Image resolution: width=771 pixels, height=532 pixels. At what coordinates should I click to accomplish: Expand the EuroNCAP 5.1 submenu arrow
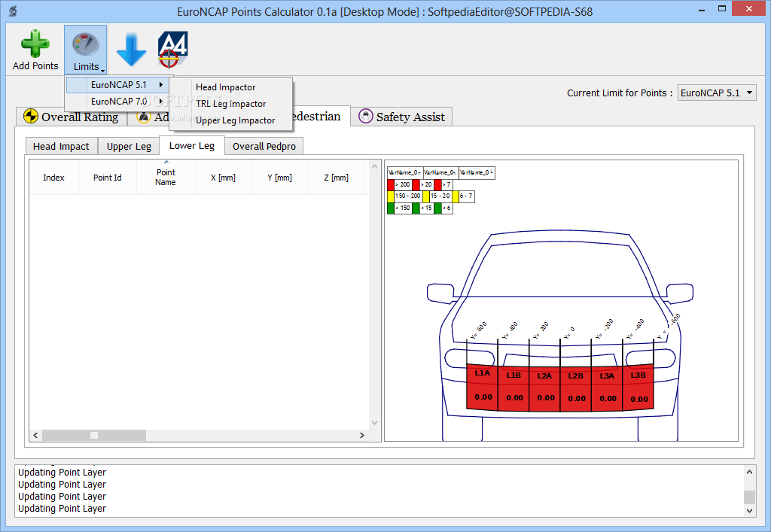[x=161, y=84]
